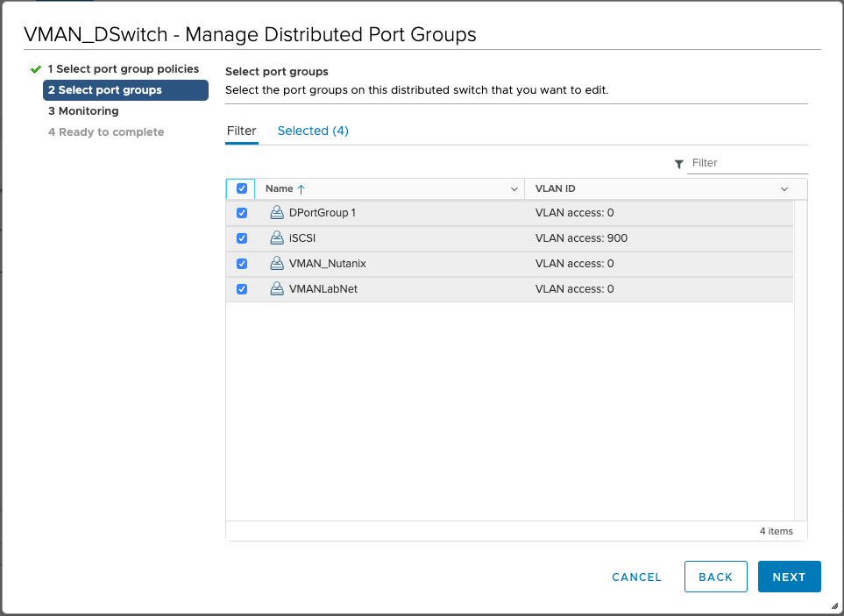Click the dialog resize grip corner
Image resolution: width=844 pixels, height=616 pixels.
pyautogui.click(x=834, y=605)
